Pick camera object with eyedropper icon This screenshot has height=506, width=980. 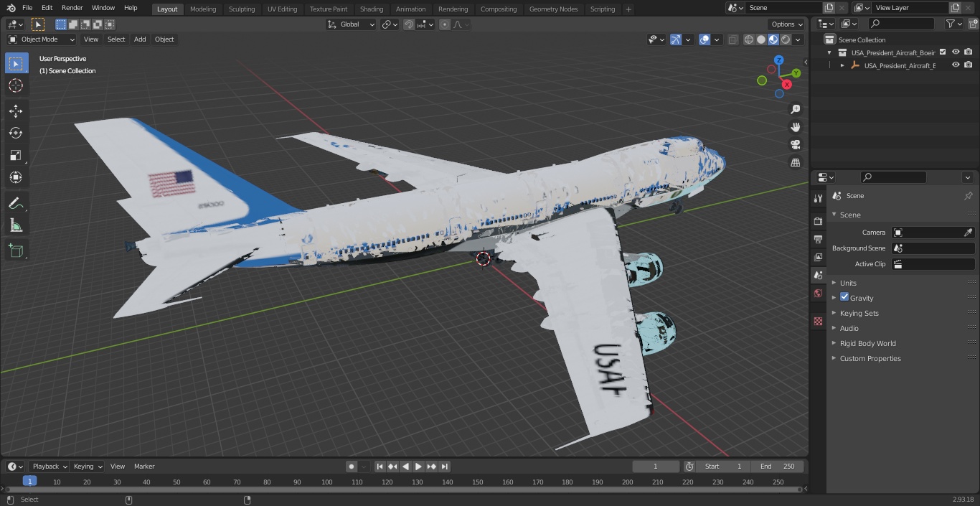(x=968, y=233)
